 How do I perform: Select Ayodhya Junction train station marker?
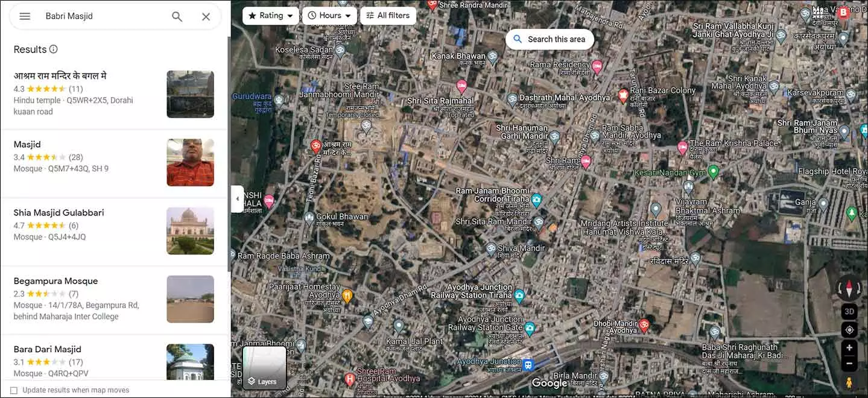tap(528, 365)
